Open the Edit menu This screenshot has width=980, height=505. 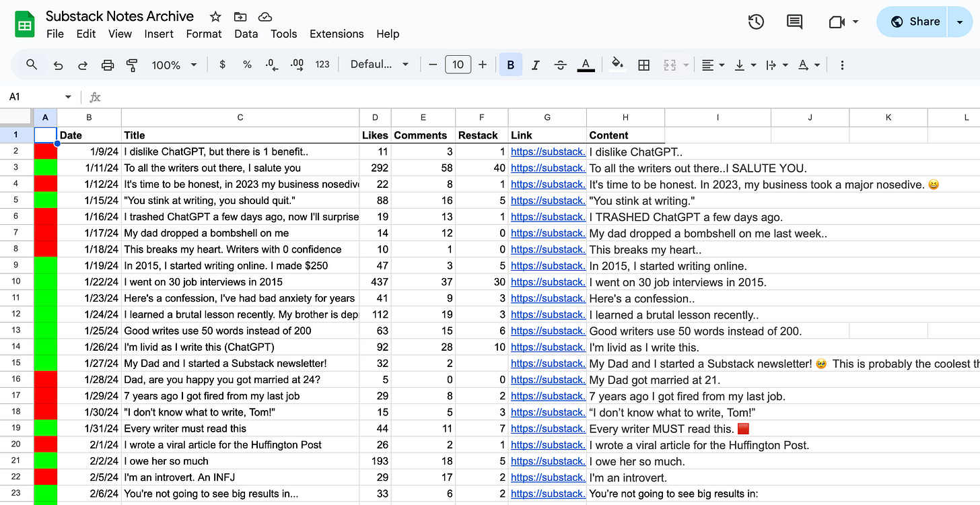[x=86, y=34]
